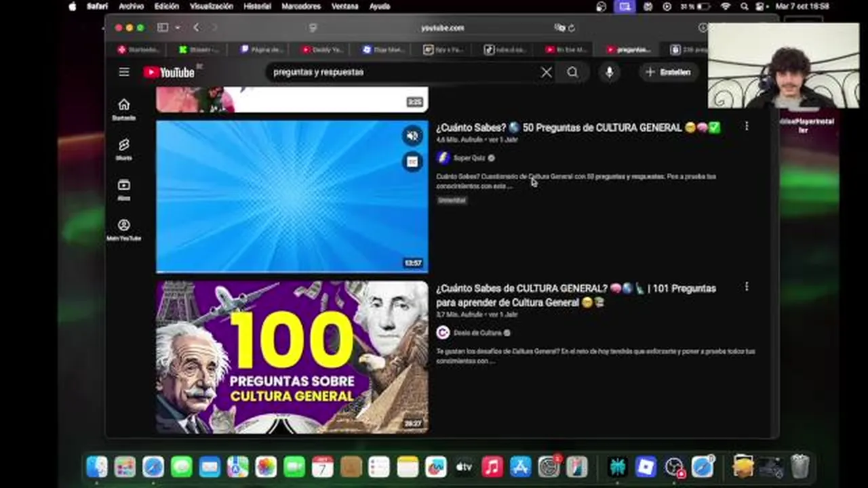Open the Archivo menu

click(131, 6)
